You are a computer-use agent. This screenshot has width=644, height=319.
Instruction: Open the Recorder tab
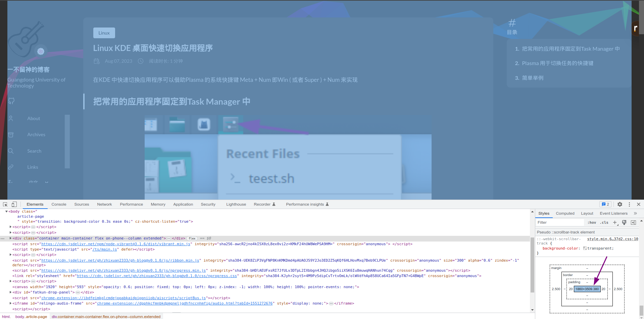click(264, 204)
